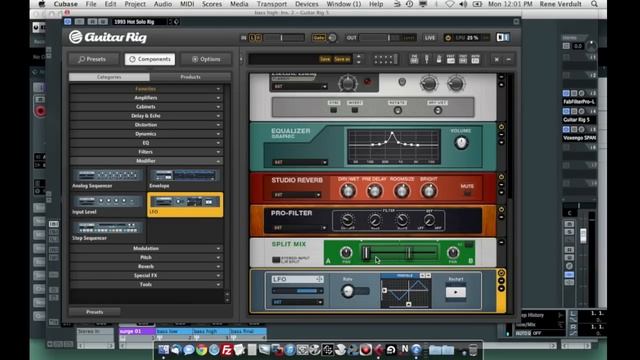Expand the Delay & Echo category

[146, 116]
